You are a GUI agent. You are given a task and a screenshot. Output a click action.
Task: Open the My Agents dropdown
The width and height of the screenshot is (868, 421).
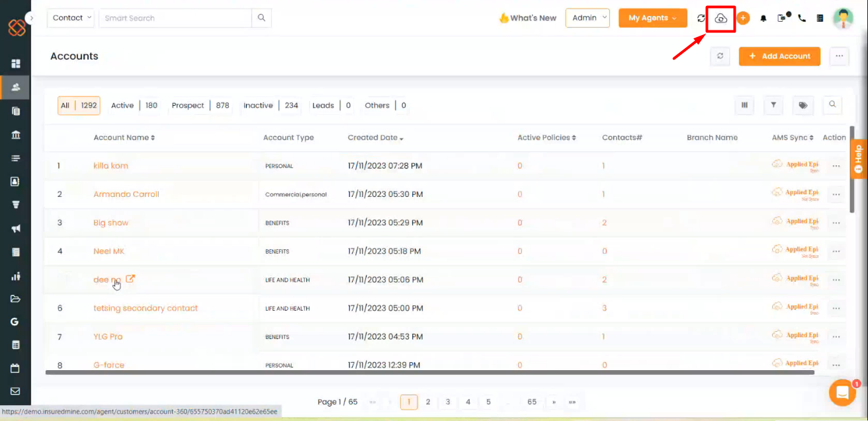[652, 18]
